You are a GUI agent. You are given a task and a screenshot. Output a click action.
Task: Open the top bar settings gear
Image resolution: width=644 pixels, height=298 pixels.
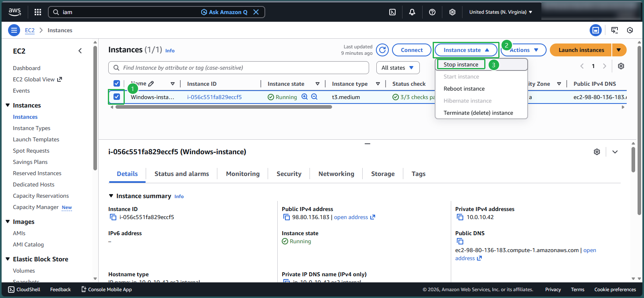(x=452, y=12)
